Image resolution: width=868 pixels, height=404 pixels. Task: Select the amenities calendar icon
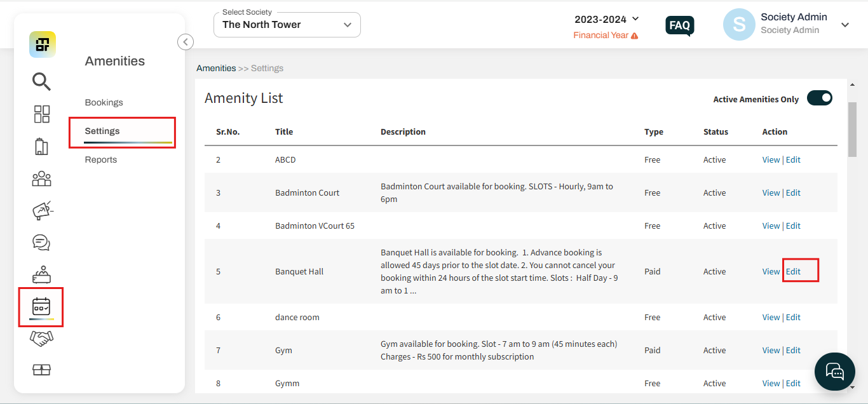41,306
